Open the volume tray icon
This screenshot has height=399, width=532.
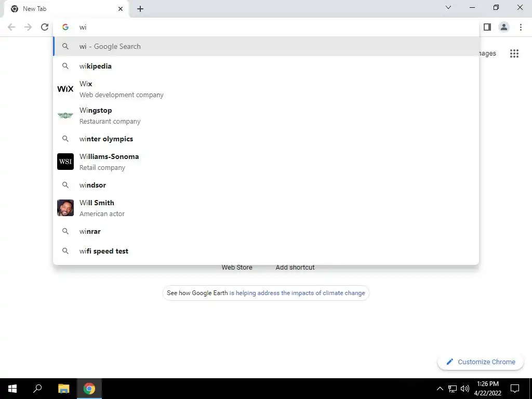[x=465, y=389]
